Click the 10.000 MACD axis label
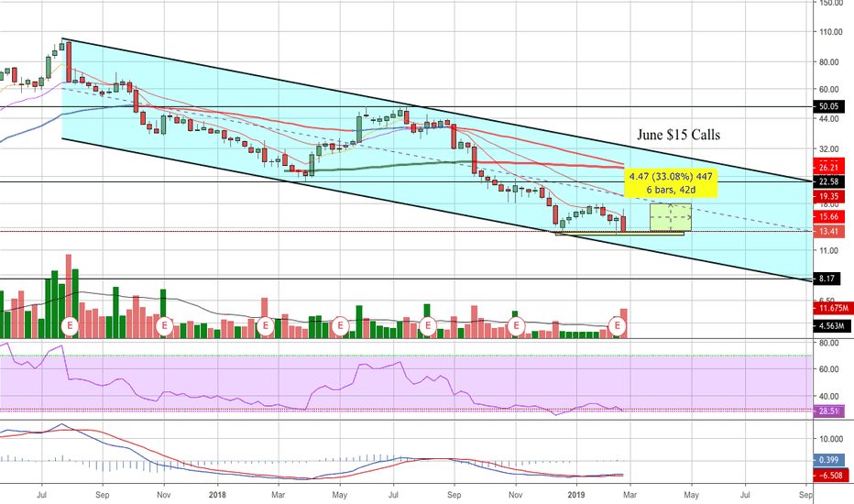The image size is (854, 504). pyautogui.click(x=830, y=439)
